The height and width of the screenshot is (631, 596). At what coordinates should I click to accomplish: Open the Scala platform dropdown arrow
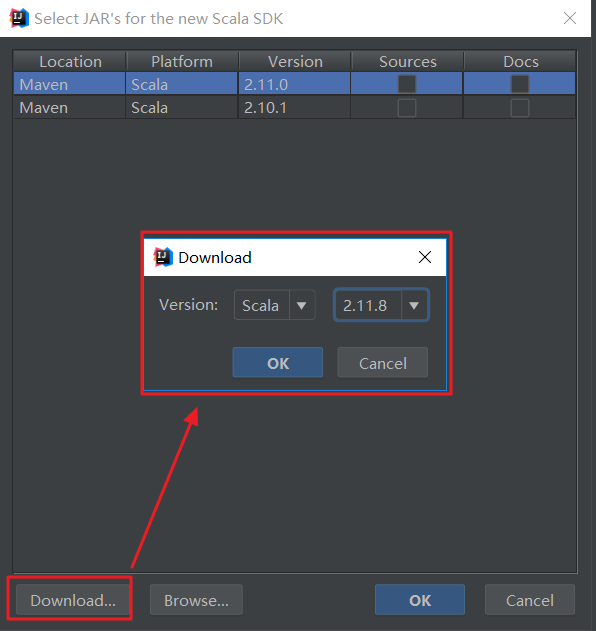tap(302, 305)
